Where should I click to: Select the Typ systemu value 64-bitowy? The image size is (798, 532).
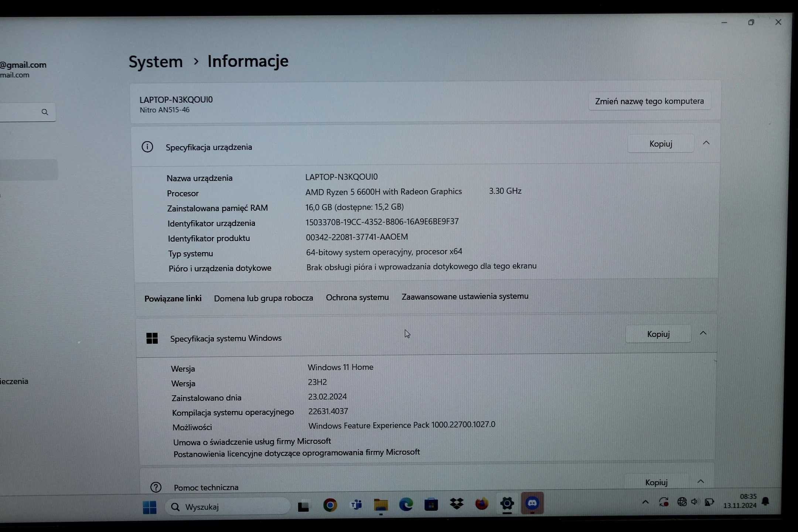384,252
